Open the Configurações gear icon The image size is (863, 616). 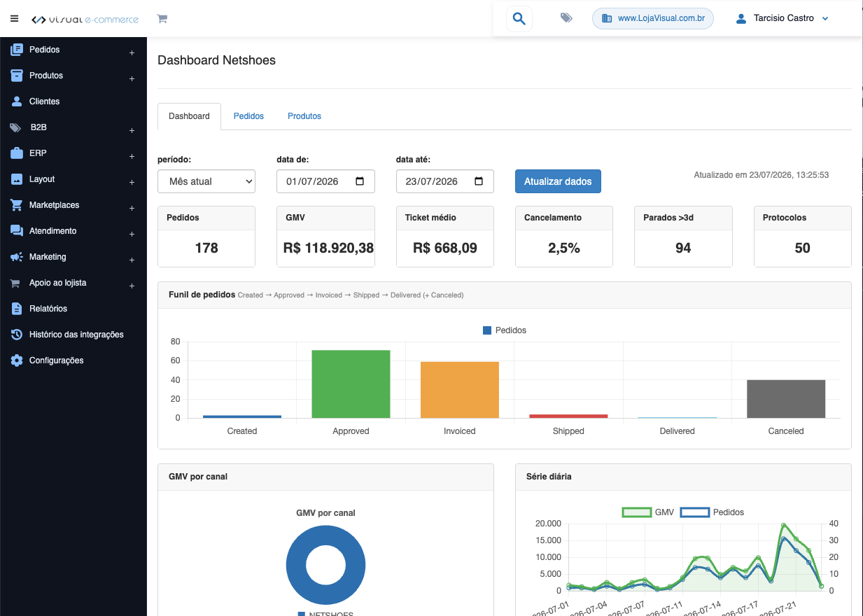click(17, 360)
